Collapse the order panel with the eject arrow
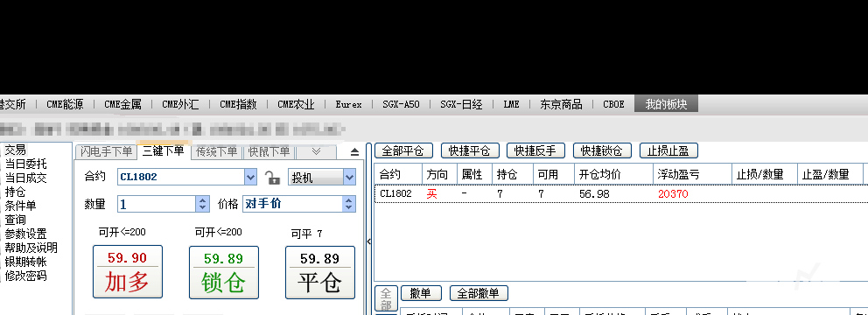The image size is (868, 315). tap(355, 151)
